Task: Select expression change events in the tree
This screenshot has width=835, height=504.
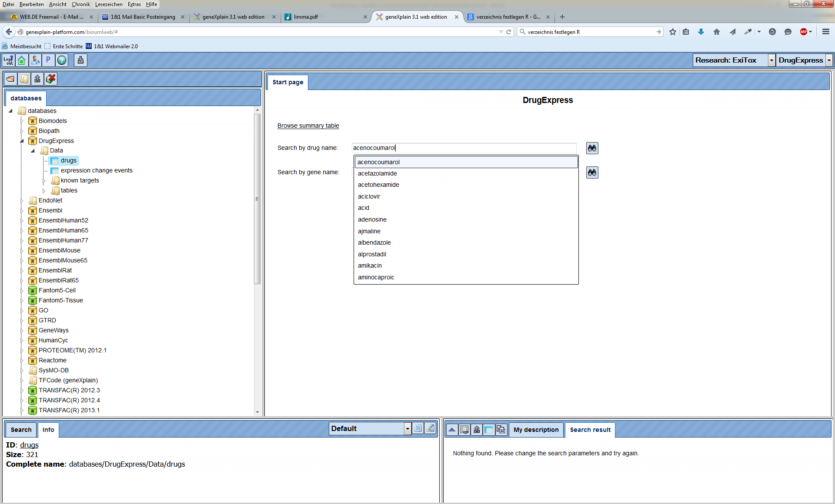Action: 97,171
